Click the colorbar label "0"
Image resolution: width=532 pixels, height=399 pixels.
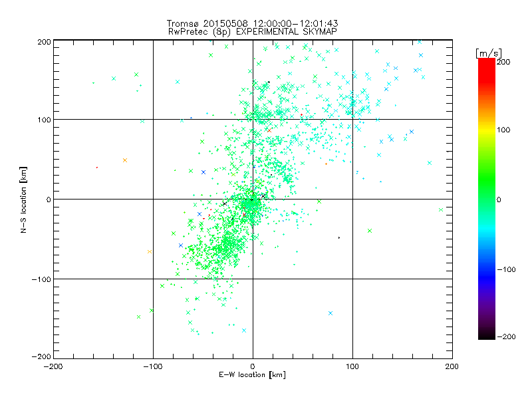point(499,200)
